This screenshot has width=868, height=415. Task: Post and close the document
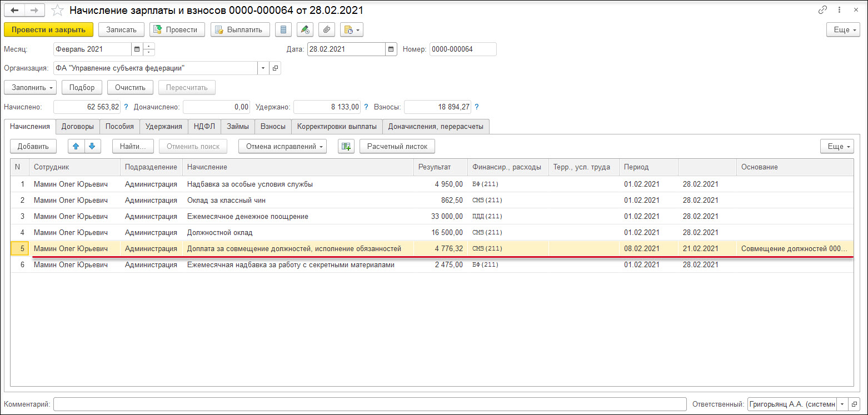click(x=48, y=29)
